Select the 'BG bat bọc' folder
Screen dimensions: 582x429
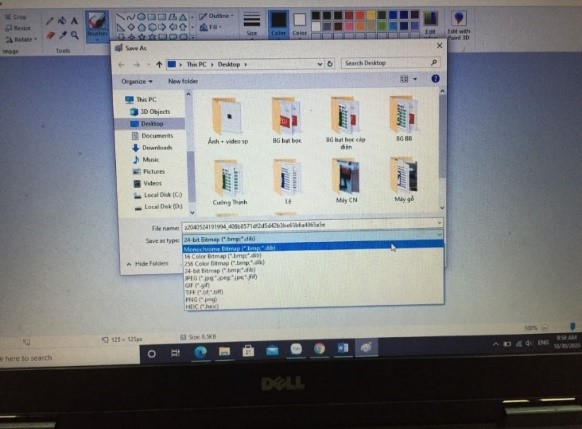click(287, 121)
